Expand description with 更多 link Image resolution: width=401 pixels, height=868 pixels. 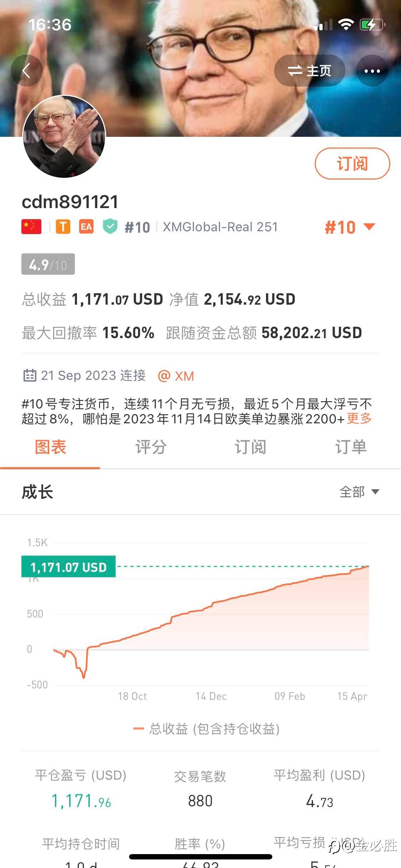click(359, 419)
